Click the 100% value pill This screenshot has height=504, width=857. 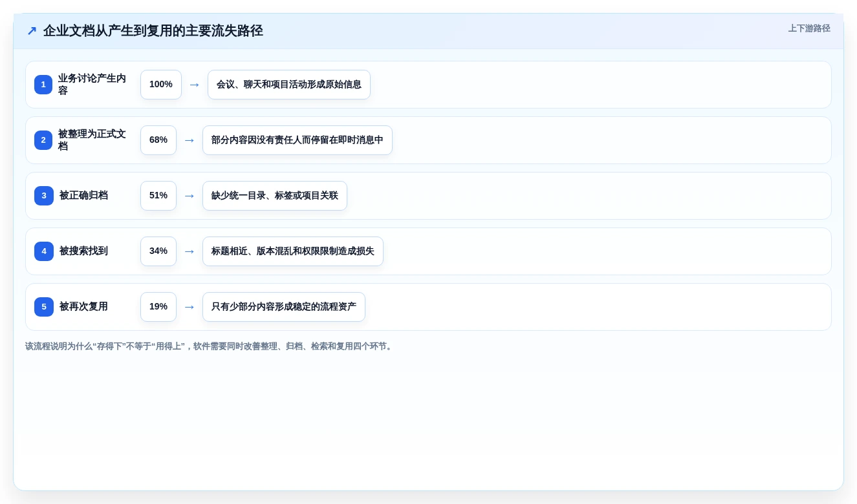tap(161, 85)
